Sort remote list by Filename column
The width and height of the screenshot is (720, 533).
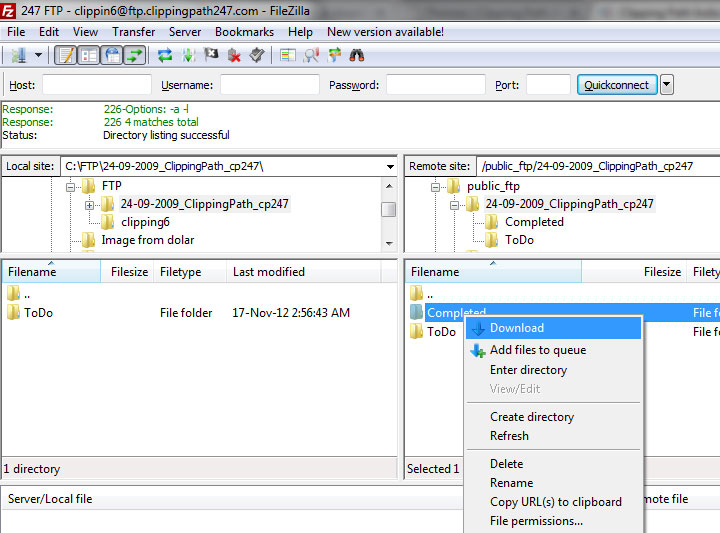pos(494,272)
